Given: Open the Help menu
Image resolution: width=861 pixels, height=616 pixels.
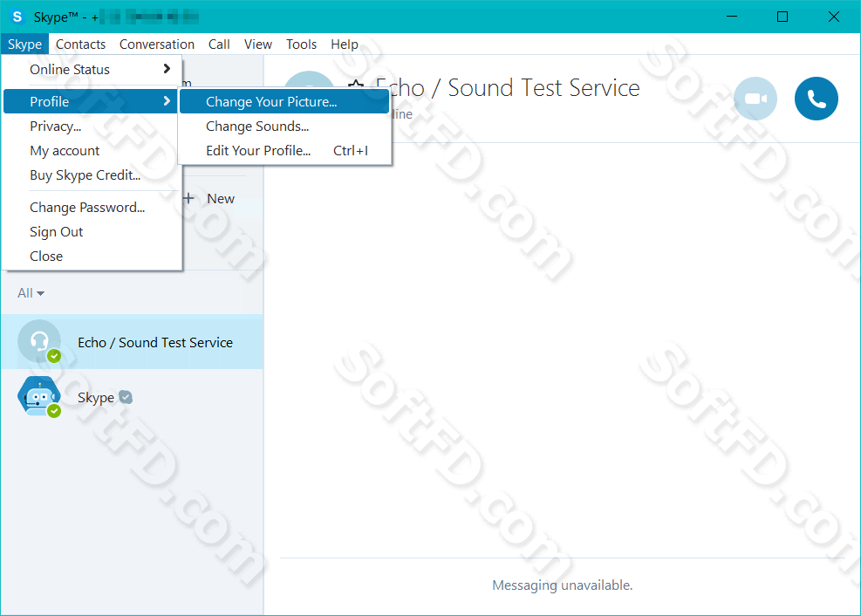Looking at the screenshot, I should 345,44.
